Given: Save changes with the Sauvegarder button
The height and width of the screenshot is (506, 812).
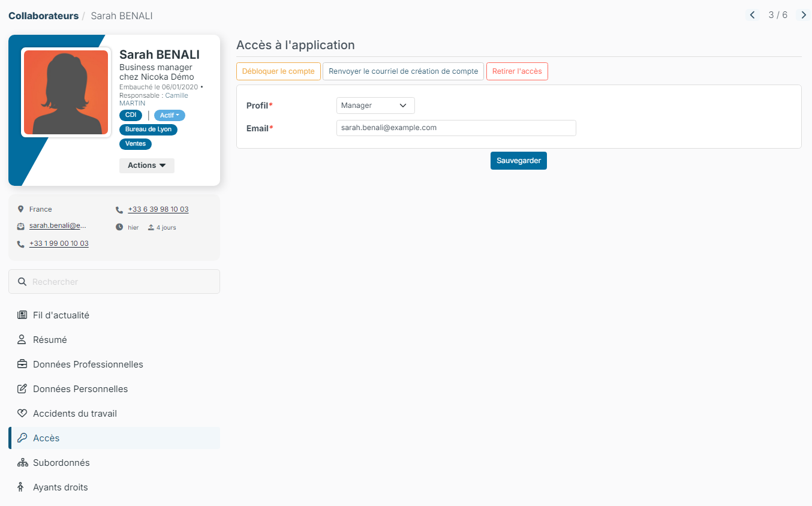Looking at the screenshot, I should click(519, 161).
